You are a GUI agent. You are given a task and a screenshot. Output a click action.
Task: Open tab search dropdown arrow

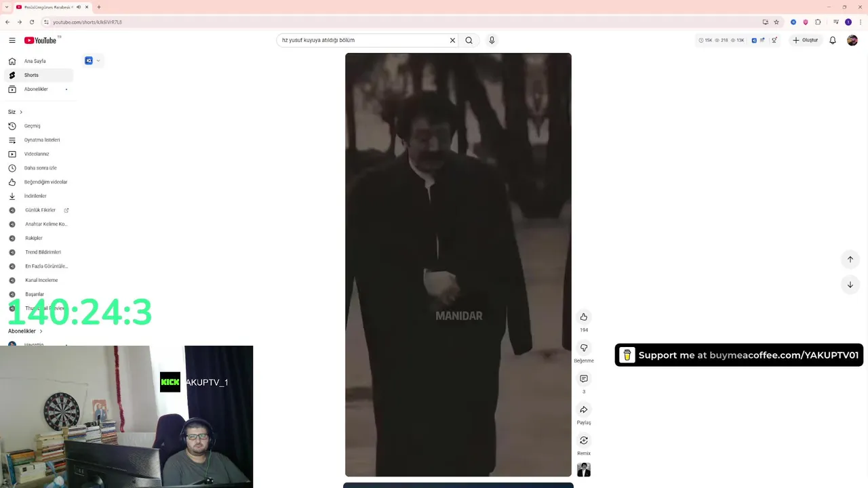tap(7, 7)
